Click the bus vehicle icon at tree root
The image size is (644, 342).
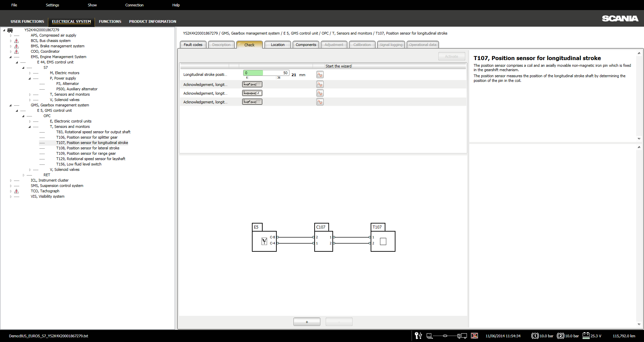point(10,30)
